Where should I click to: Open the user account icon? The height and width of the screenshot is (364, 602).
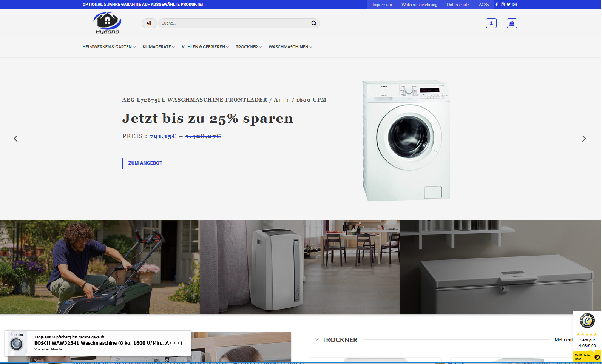pyautogui.click(x=491, y=23)
